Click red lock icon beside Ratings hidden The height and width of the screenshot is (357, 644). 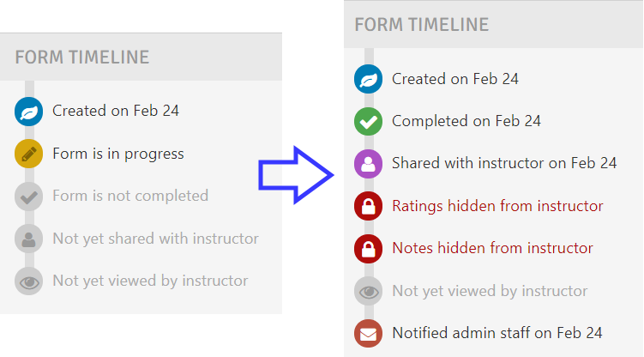click(x=369, y=206)
